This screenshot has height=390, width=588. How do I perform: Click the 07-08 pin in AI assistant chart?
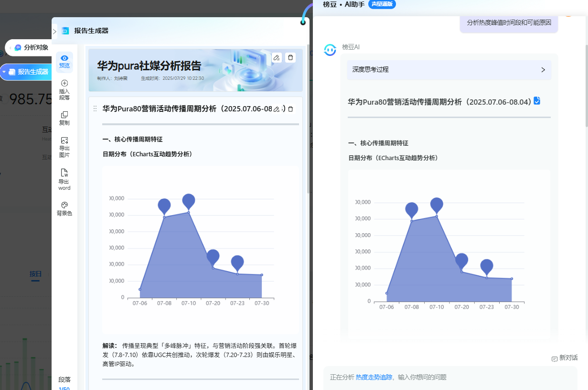pyautogui.click(x=412, y=210)
